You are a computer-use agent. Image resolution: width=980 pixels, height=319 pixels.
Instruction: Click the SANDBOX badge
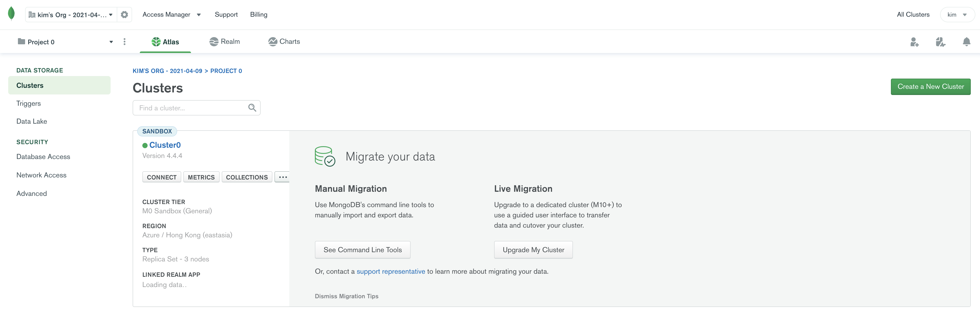tap(157, 131)
